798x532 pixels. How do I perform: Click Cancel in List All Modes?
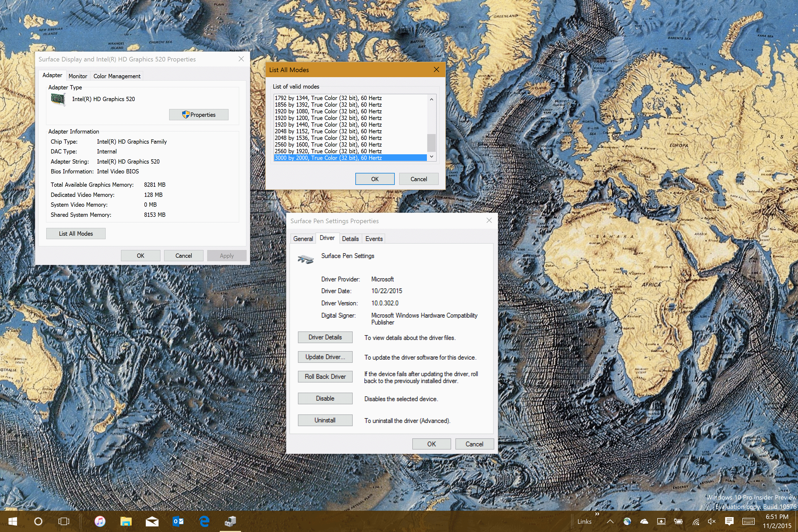(x=419, y=179)
